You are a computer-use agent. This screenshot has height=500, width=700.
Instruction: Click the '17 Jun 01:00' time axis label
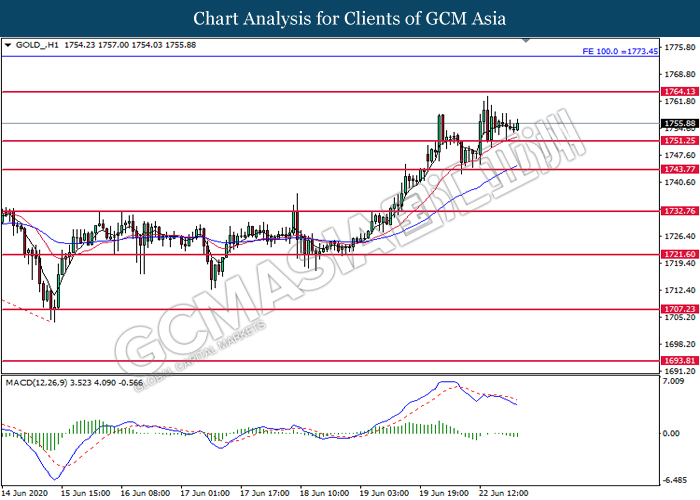click(205, 493)
